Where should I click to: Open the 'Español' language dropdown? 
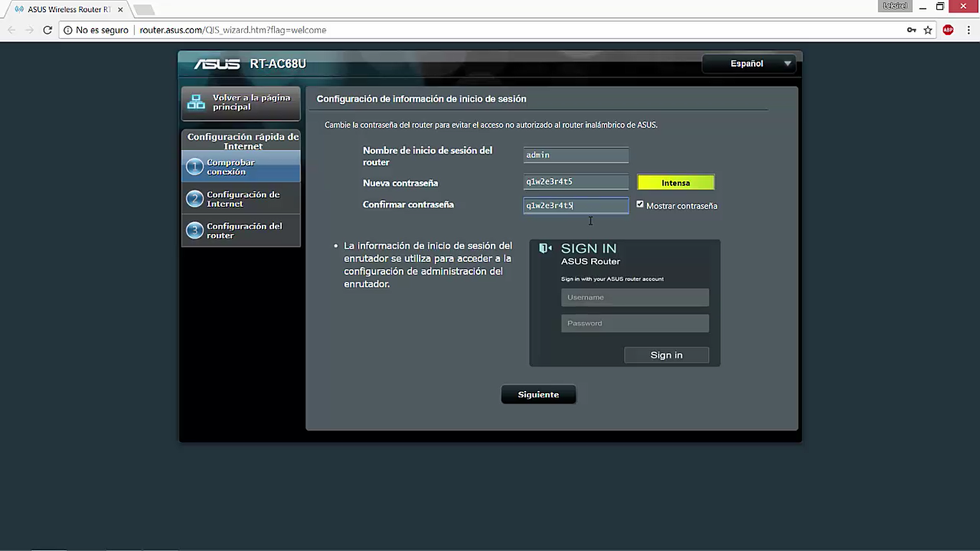(749, 64)
